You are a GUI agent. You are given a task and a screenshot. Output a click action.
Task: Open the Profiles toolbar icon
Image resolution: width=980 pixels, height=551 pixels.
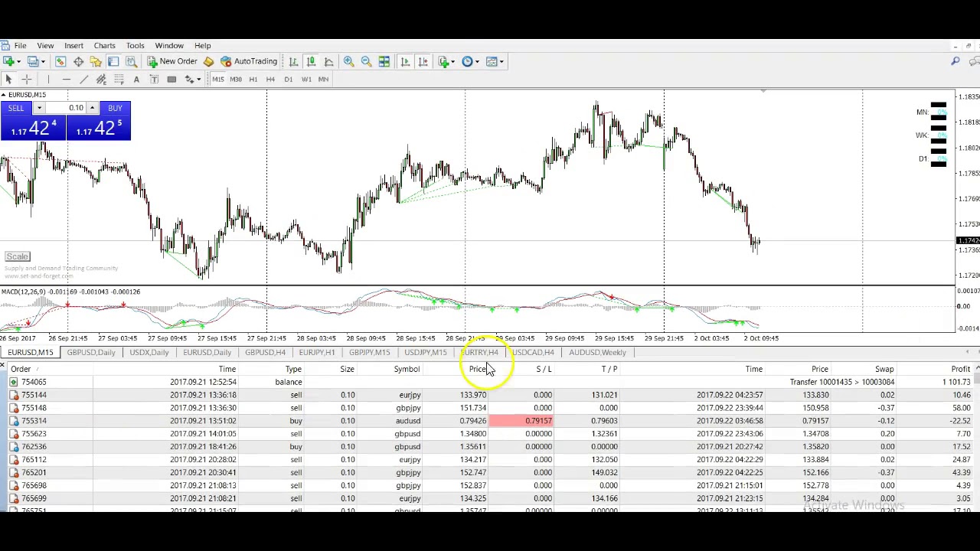point(32,61)
